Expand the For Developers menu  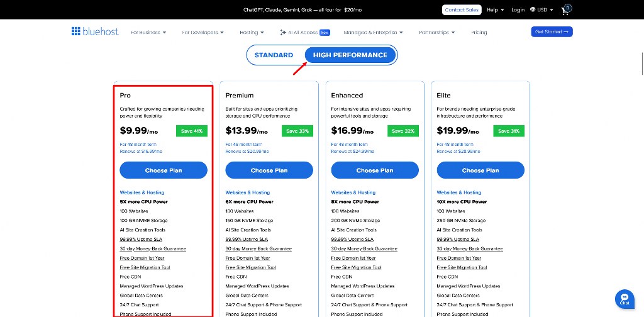point(203,32)
